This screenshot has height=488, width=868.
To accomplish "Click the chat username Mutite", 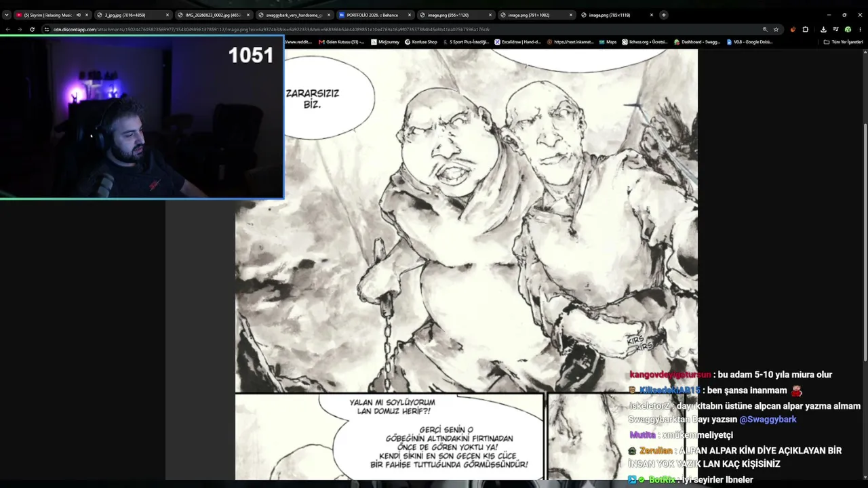I will click(643, 435).
